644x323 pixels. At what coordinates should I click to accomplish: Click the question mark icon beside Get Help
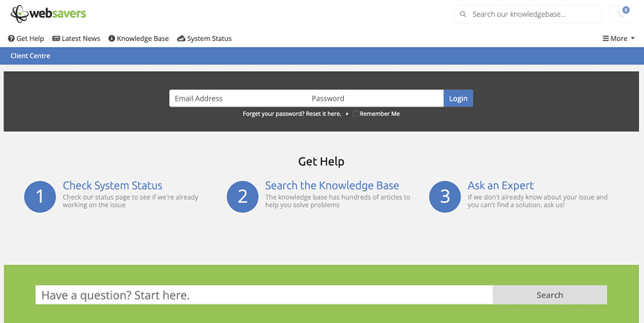[11, 39]
